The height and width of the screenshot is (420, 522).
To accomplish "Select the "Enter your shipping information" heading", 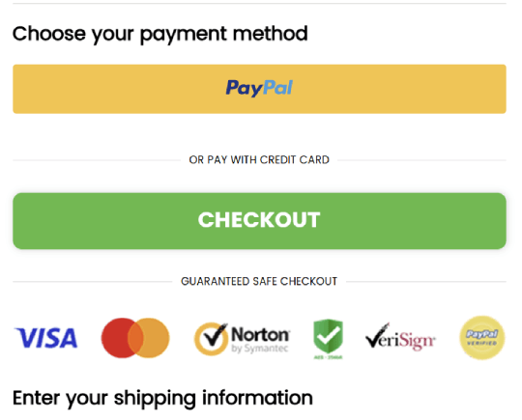I will click(x=162, y=399).
